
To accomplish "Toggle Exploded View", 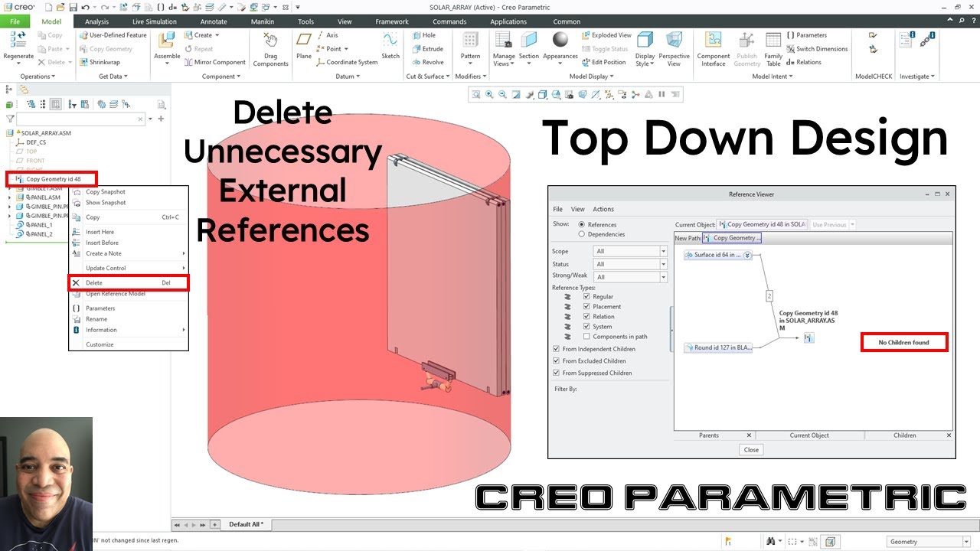I will 606,35.
